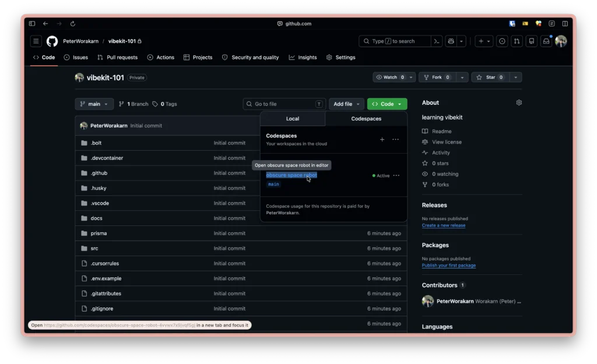The width and height of the screenshot is (597, 364).
Task: Click Publish your first package link
Action: coord(448,266)
